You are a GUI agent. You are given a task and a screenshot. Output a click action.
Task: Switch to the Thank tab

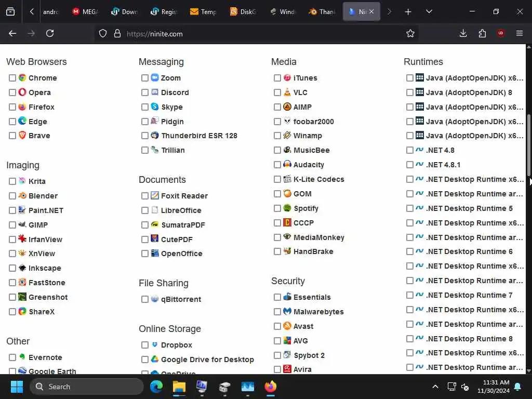pos(322,11)
